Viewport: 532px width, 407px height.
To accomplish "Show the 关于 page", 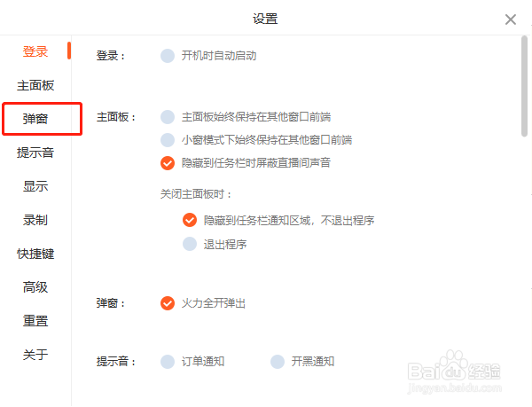I will coord(35,355).
